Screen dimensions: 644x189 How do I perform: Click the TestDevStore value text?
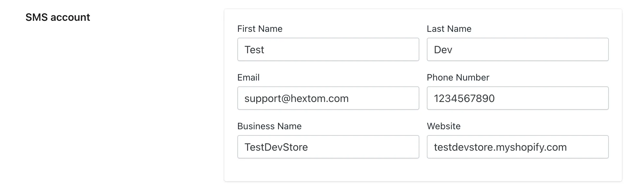[x=276, y=147]
